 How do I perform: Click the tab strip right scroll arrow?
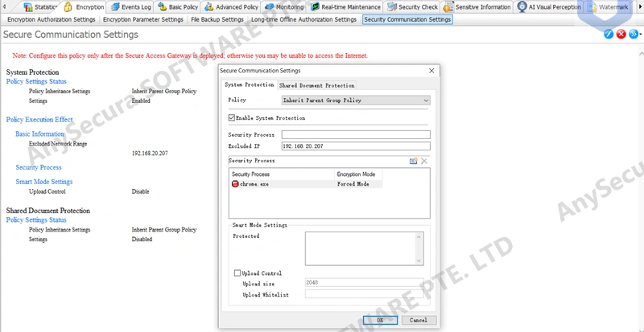(639, 7)
